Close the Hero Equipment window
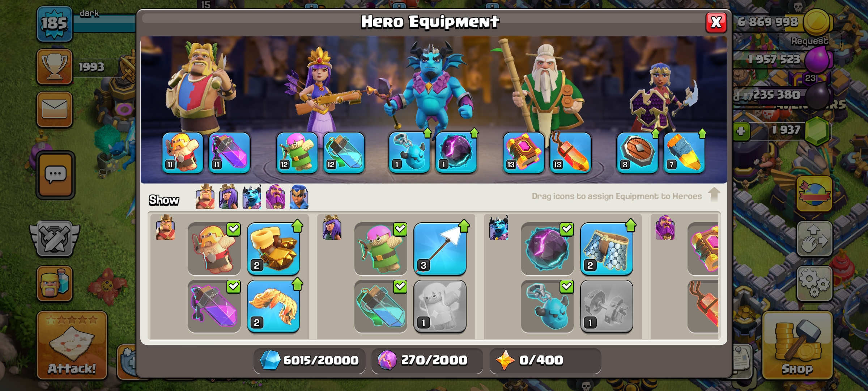Viewport: 868px width, 391px height. coord(716,22)
